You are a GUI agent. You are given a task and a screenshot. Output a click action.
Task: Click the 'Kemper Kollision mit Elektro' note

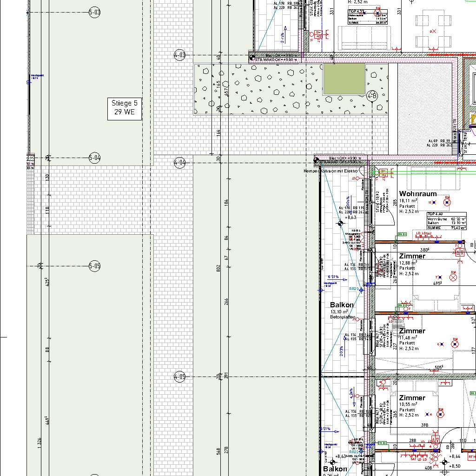[x=331, y=171]
